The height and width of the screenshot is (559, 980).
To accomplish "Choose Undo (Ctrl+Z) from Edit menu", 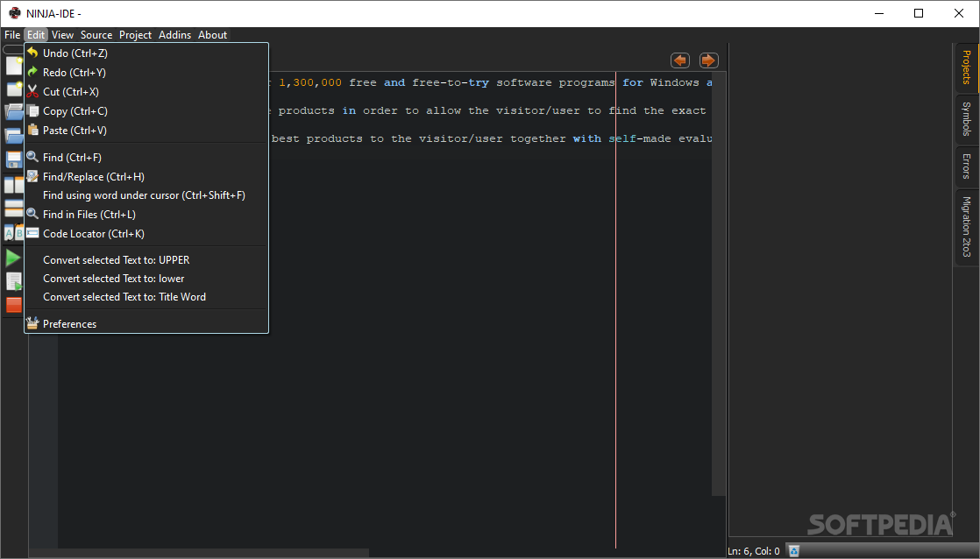I will click(146, 53).
